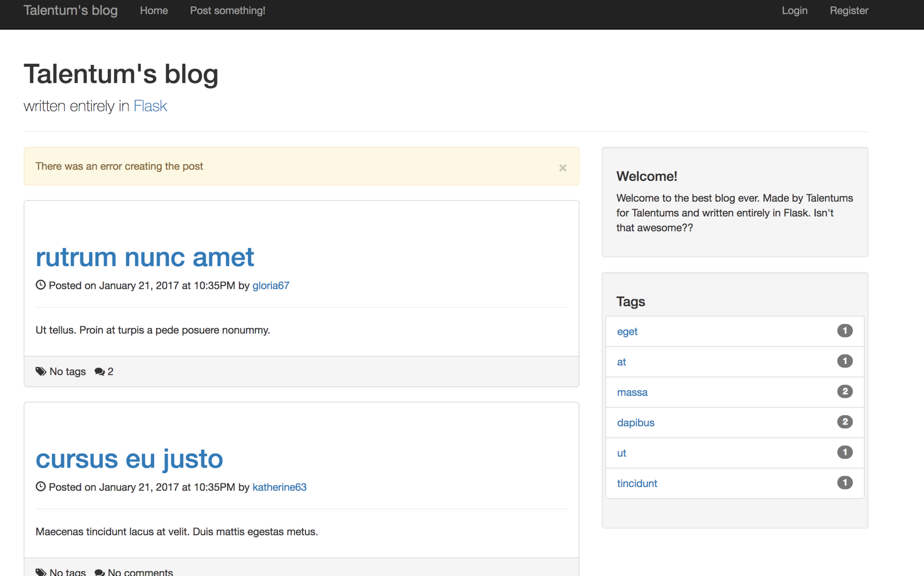The height and width of the screenshot is (576, 924).
Task: Click count badge next to massa tag
Action: click(x=844, y=391)
